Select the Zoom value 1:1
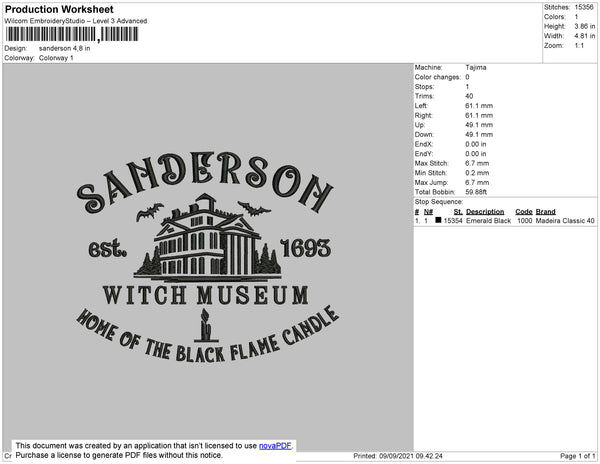This screenshot has width=600, height=464. pos(579,46)
